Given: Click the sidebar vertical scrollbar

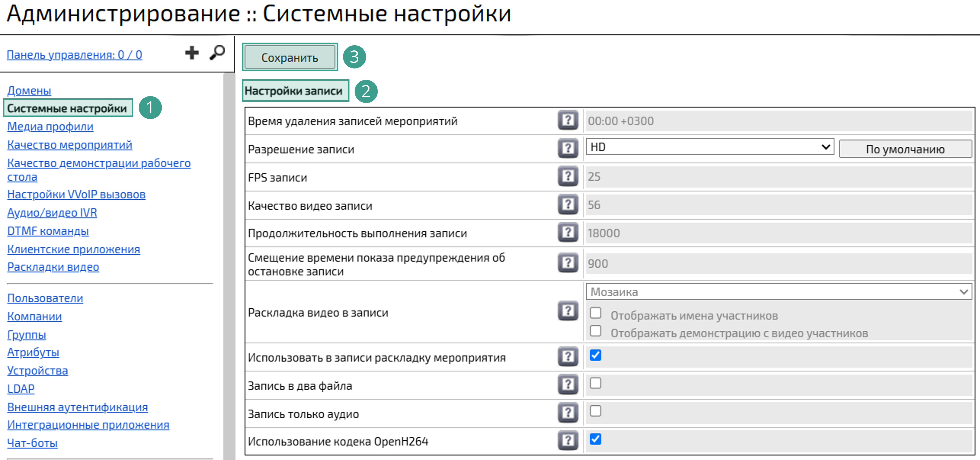Looking at the screenshot, I should 229,266.
